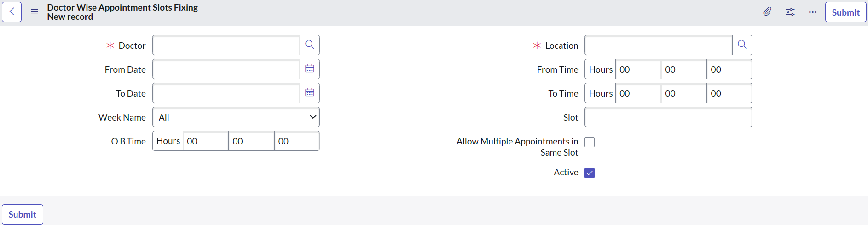Open the personalize form settings icon
The image size is (868, 225).
pyautogui.click(x=790, y=12)
